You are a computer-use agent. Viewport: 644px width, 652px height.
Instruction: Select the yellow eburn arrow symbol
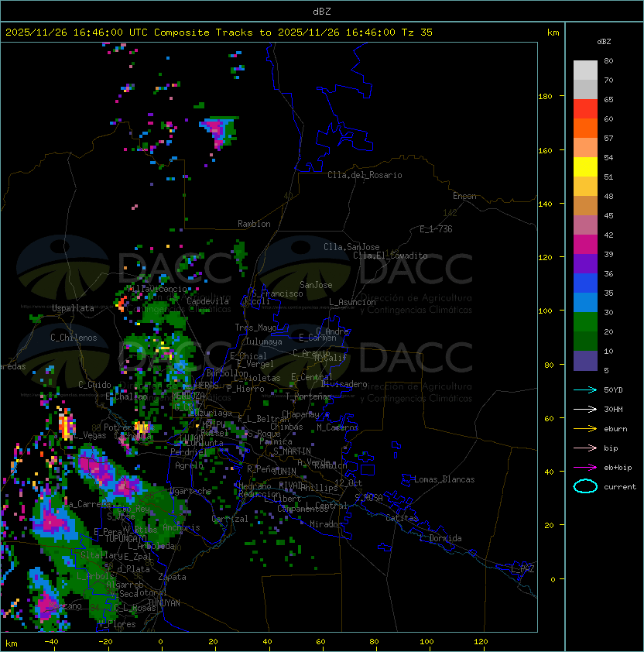(x=585, y=429)
